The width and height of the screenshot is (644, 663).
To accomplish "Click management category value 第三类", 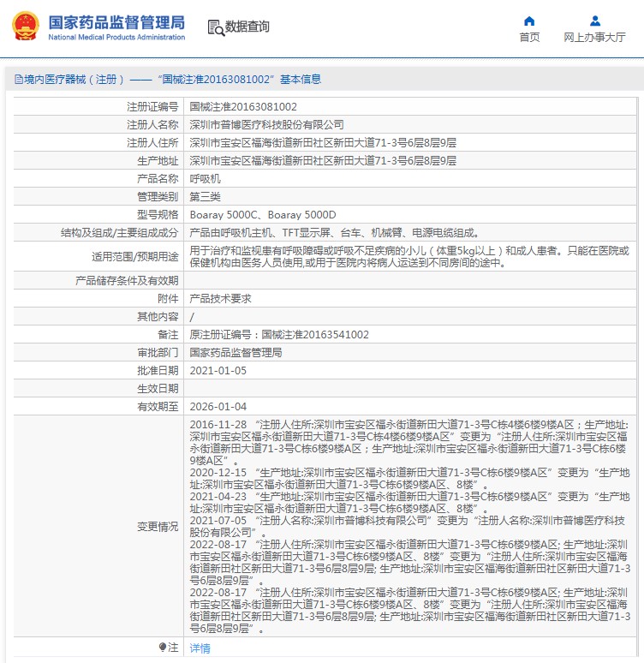I will coord(205,197).
